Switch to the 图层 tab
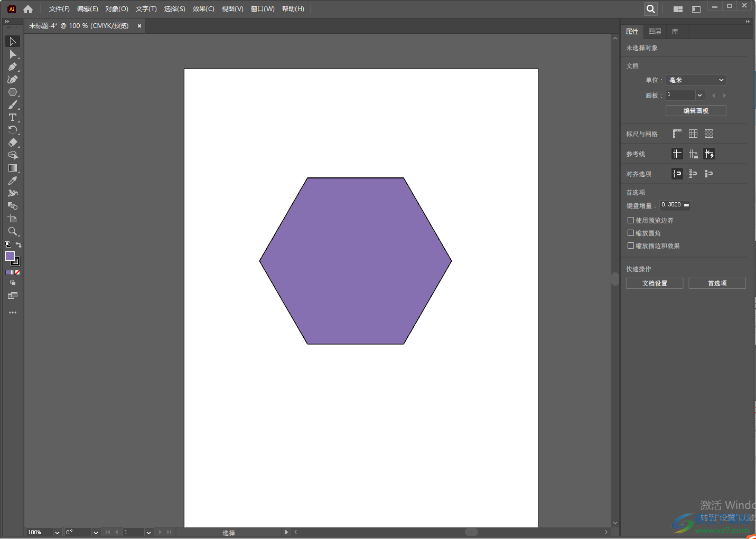756x539 pixels. point(655,32)
